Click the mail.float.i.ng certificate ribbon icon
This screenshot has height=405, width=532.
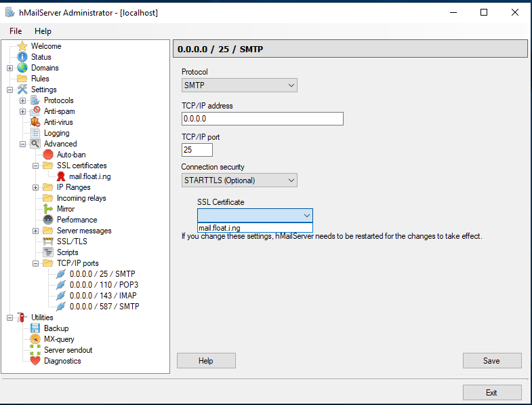click(x=61, y=176)
